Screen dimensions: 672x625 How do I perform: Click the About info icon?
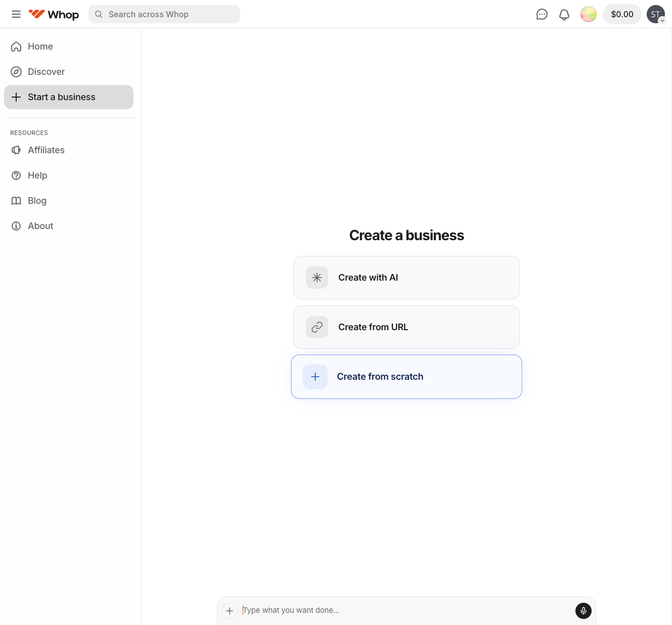(x=16, y=226)
